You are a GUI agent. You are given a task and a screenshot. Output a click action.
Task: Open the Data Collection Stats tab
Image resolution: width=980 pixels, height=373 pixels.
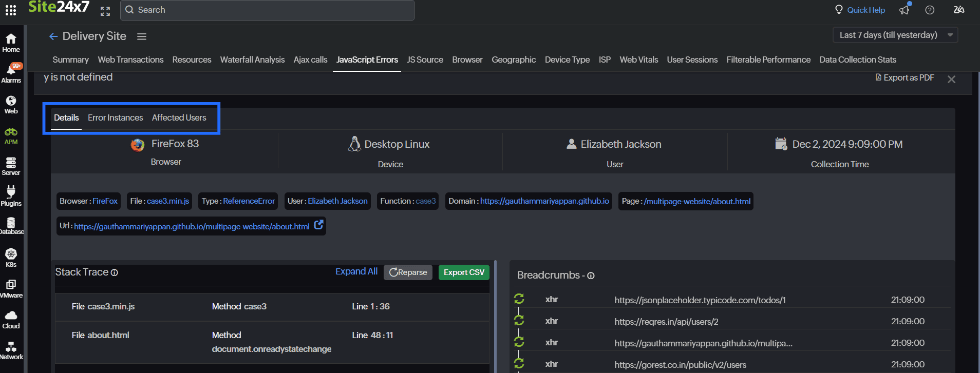(x=858, y=60)
